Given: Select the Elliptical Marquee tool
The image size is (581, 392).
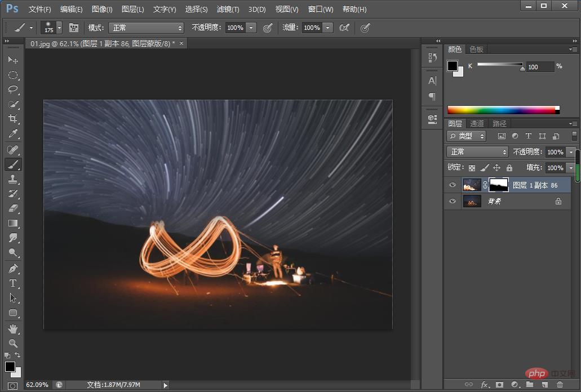Looking at the screenshot, I should pos(13,75).
